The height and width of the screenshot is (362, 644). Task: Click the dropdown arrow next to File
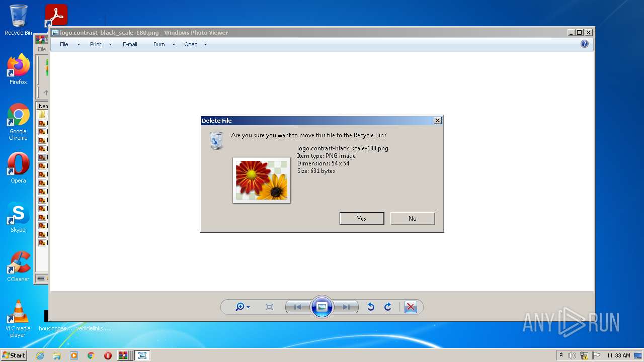click(78, 45)
